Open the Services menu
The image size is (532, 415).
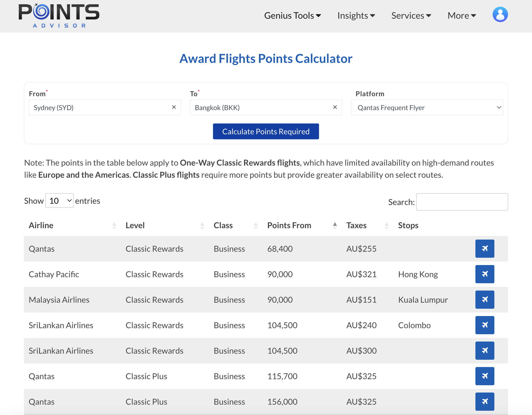click(411, 16)
